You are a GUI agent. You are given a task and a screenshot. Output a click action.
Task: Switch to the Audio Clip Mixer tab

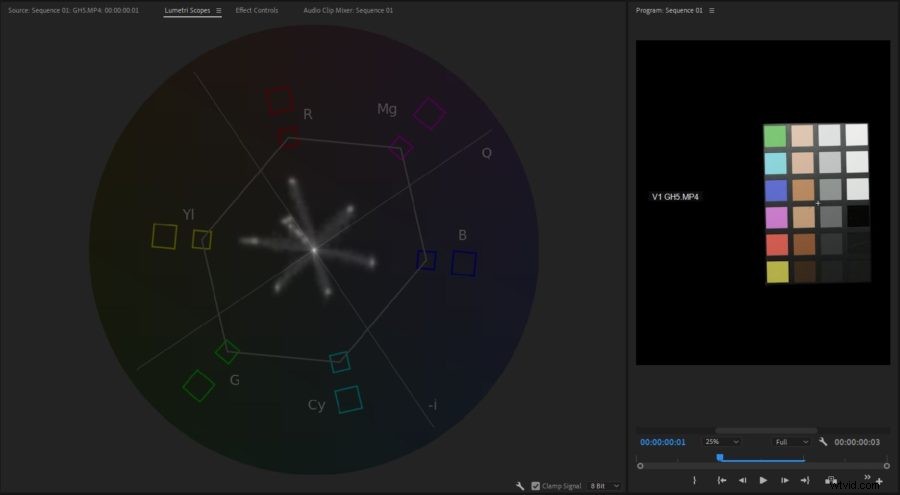tap(348, 10)
